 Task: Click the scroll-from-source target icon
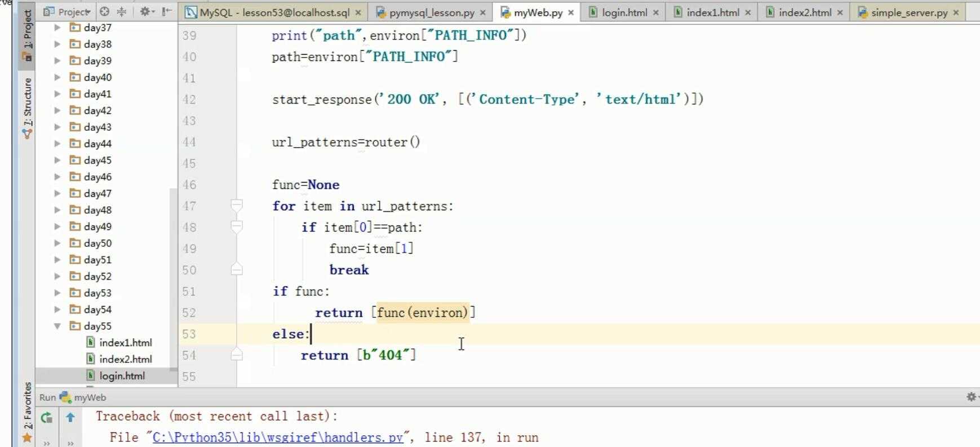pyautogui.click(x=105, y=11)
